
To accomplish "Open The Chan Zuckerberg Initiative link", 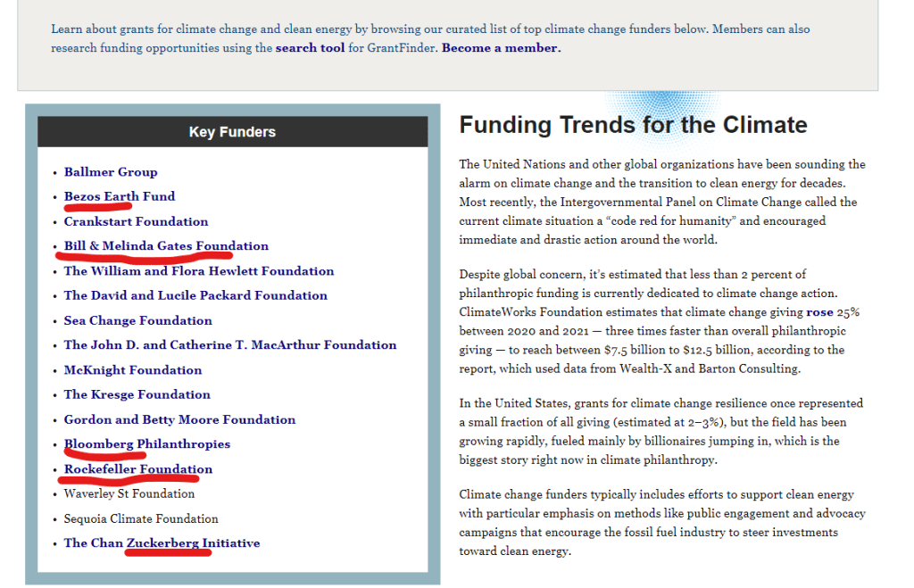I will pyautogui.click(x=162, y=543).
